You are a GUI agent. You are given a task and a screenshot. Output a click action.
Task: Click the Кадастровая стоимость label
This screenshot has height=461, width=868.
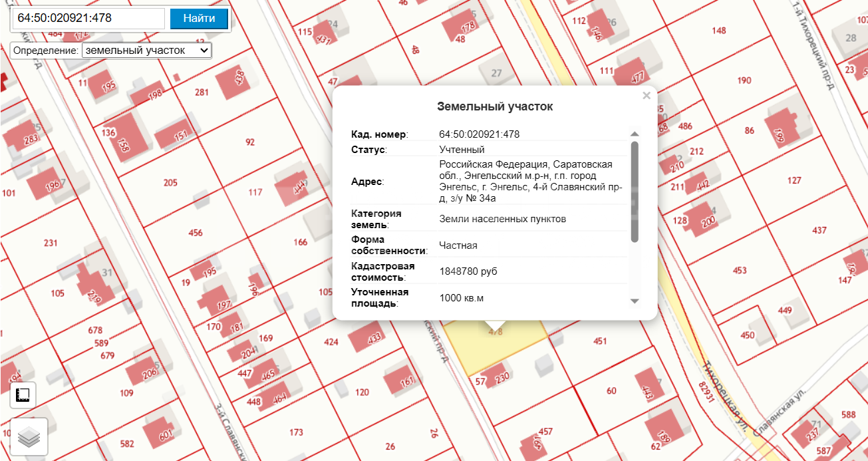pos(383,271)
